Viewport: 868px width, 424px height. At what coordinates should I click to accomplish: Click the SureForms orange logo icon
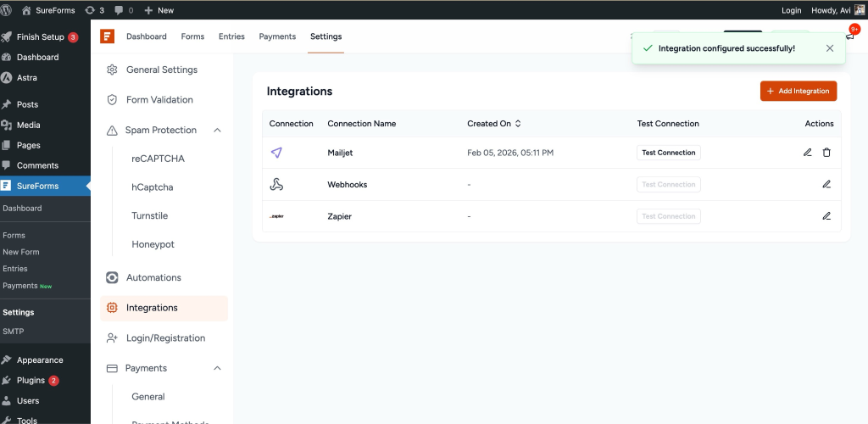coord(107,36)
